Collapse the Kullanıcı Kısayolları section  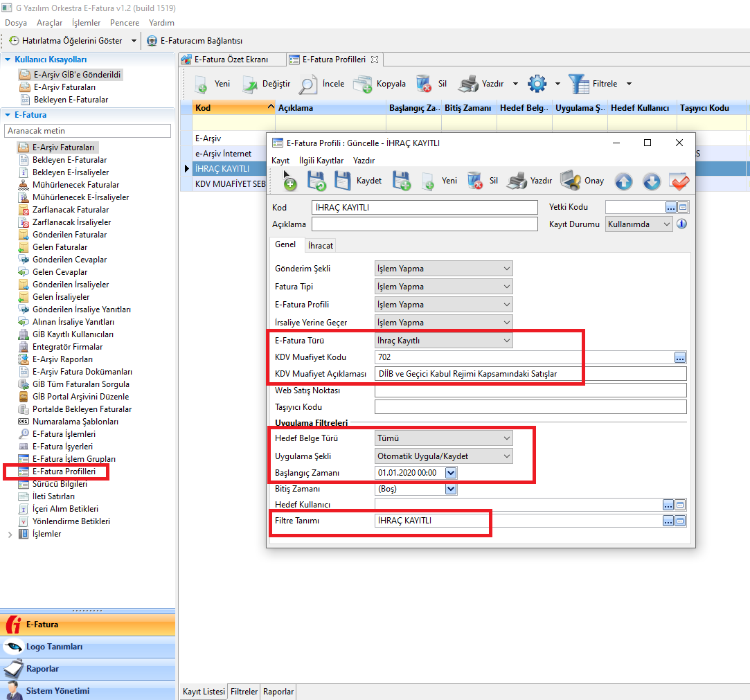coord(8,60)
